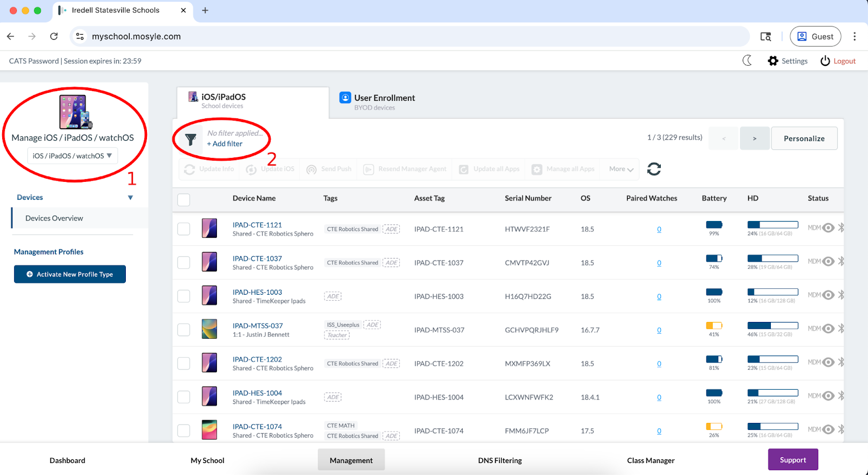This screenshot has width=868, height=475.
Task: Go to next results page
Action: [x=755, y=138]
